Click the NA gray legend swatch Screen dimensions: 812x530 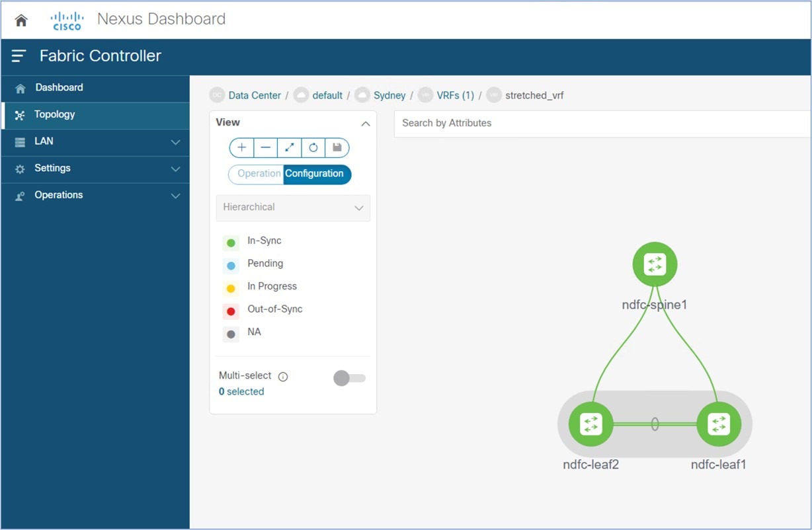[231, 334]
